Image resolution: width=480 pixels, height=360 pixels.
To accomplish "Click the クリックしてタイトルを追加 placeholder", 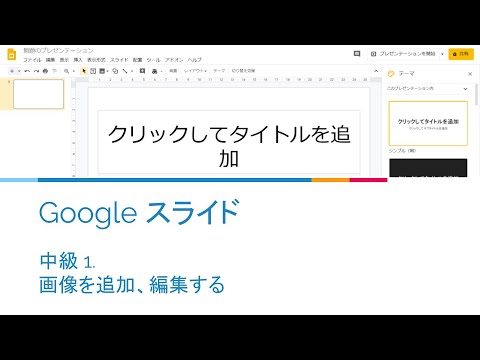I will [229, 142].
